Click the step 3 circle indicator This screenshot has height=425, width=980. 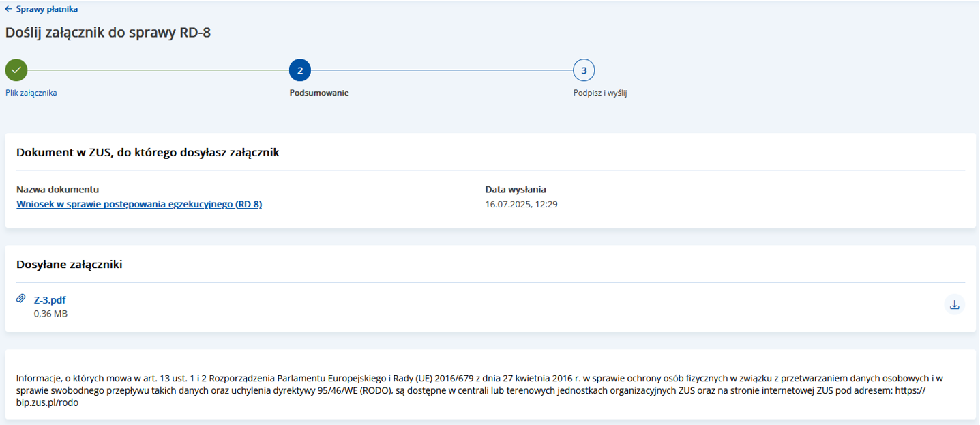pos(584,70)
